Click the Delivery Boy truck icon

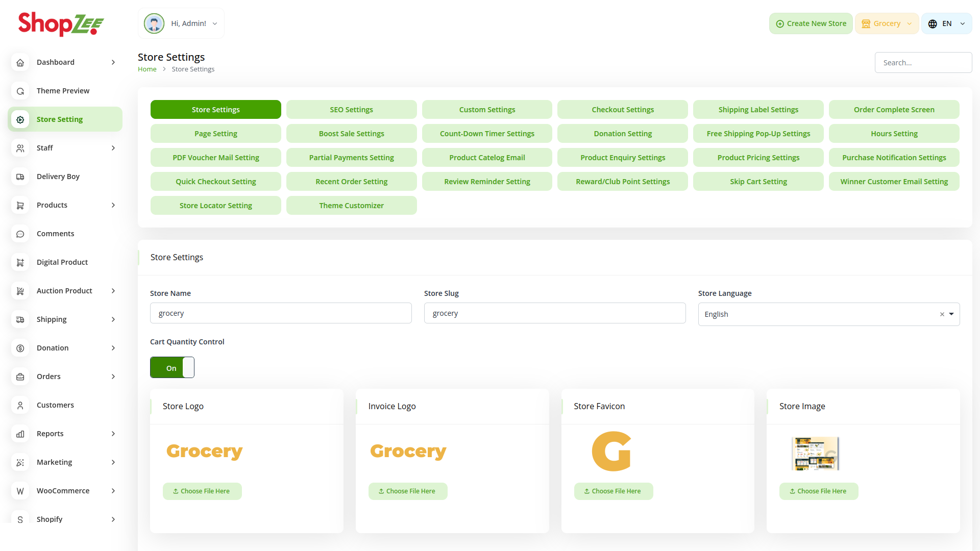(20, 177)
